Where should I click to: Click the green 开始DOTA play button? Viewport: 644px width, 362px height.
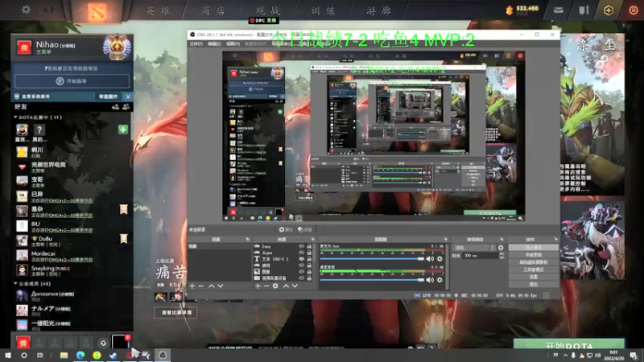tap(569, 344)
